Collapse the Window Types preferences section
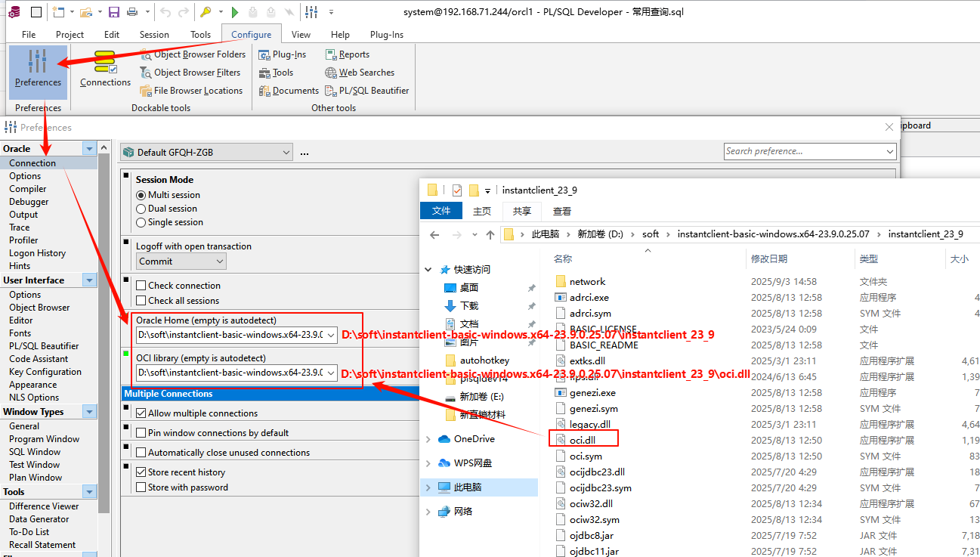The height and width of the screenshot is (557, 980). [90, 412]
